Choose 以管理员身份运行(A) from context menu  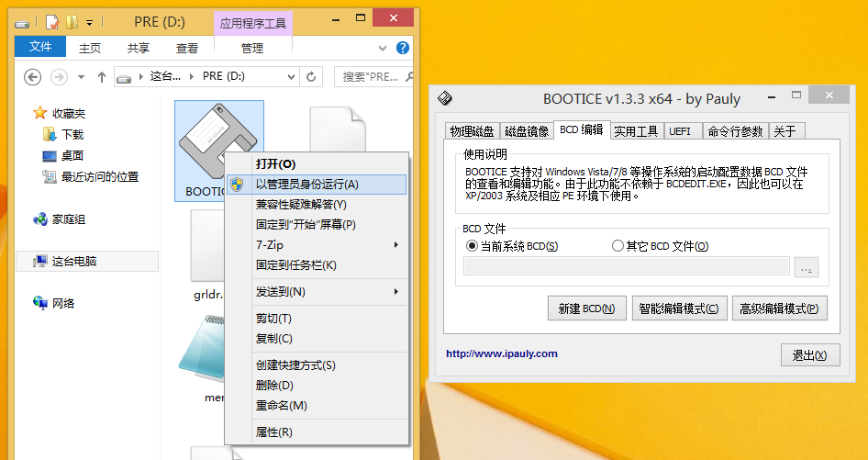317,185
